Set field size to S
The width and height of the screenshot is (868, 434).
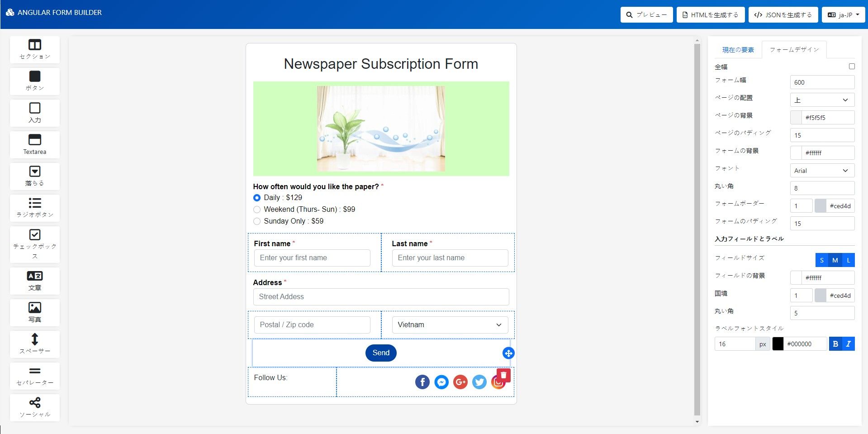click(x=822, y=260)
